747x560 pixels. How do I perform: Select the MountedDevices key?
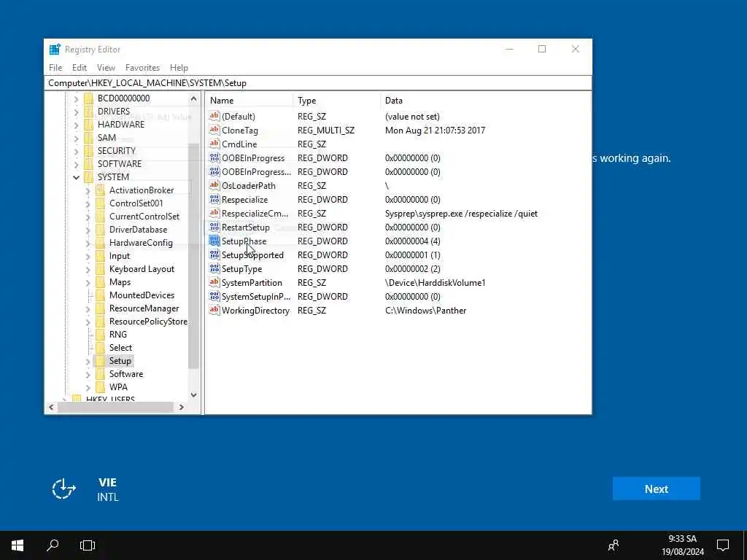142,295
